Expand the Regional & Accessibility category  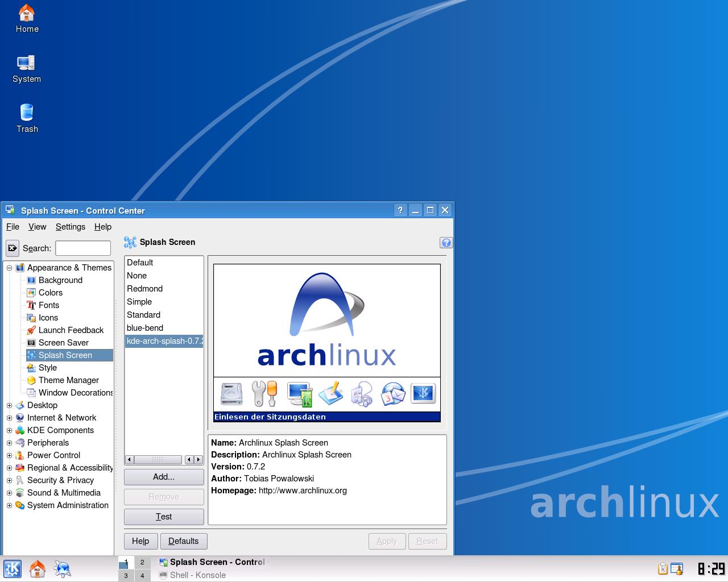(x=9, y=468)
